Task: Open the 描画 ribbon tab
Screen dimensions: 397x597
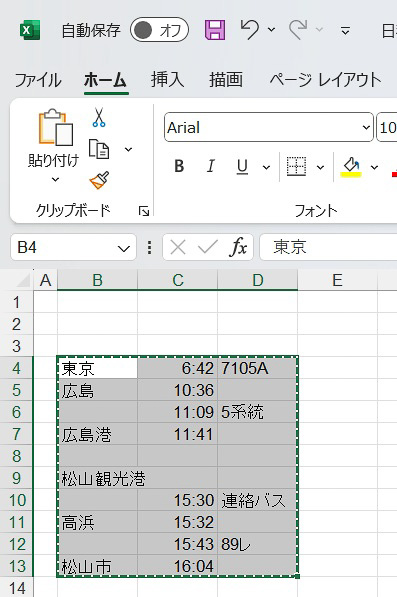Action: [x=226, y=80]
